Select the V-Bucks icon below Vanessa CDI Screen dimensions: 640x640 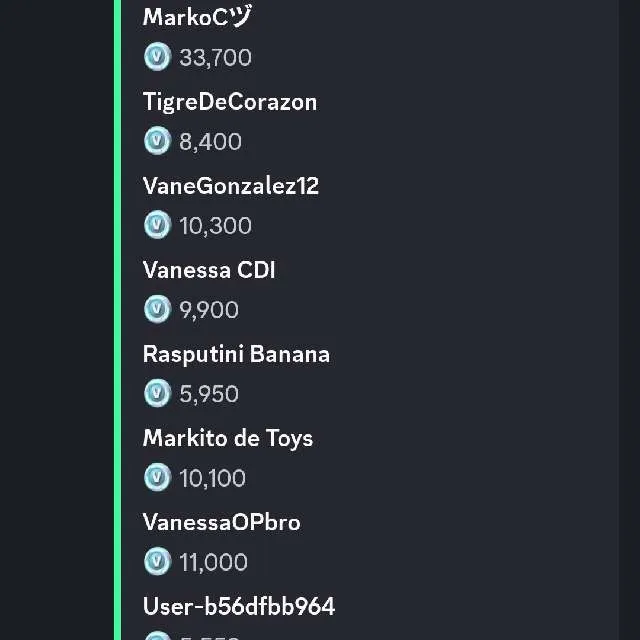coord(157,309)
